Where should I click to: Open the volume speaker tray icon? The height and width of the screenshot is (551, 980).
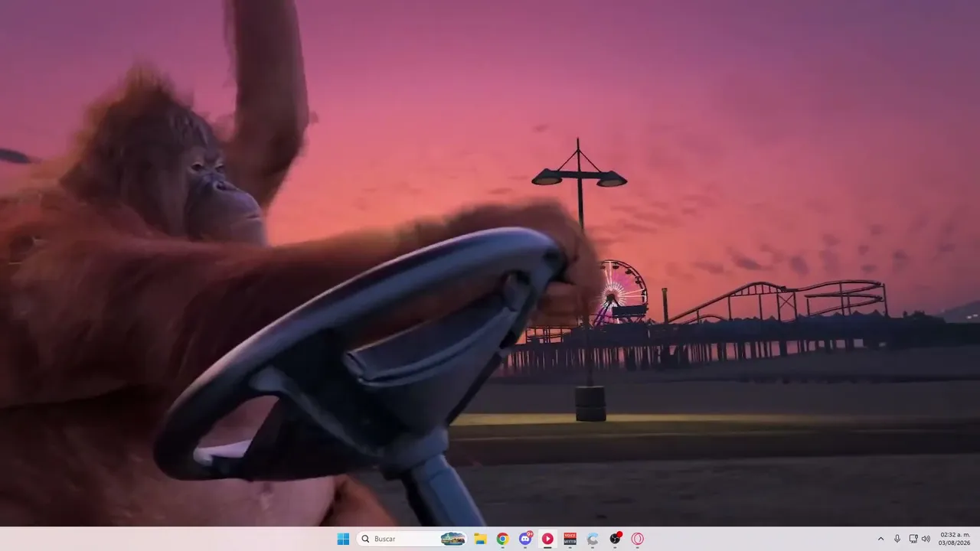pos(926,539)
